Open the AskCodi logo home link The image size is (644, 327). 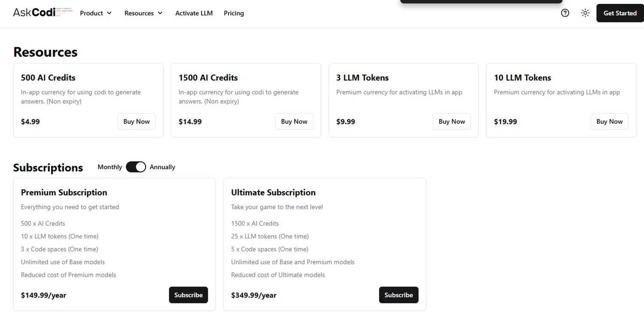pos(43,12)
